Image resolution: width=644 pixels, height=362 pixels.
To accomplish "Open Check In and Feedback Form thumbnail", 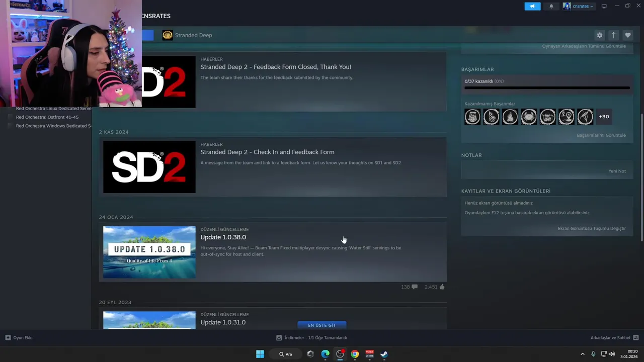I will (149, 167).
